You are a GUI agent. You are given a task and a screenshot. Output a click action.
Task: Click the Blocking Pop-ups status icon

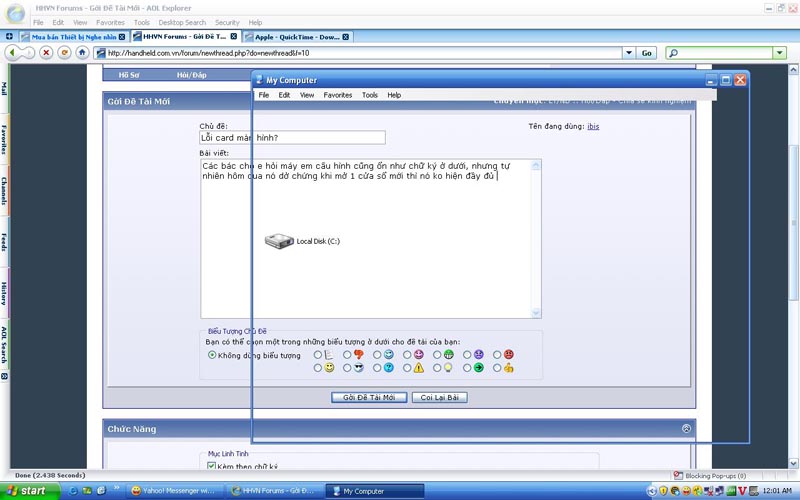pos(679,476)
